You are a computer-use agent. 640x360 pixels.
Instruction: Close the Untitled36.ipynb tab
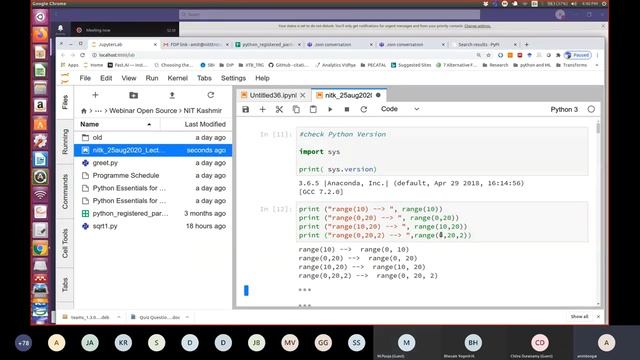pyautogui.click(x=303, y=95)
